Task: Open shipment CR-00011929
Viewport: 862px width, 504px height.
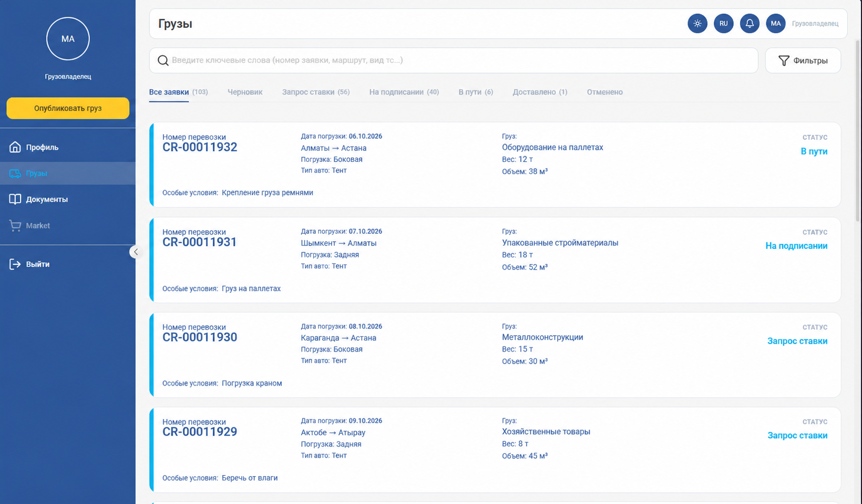Action: point(200,432)
